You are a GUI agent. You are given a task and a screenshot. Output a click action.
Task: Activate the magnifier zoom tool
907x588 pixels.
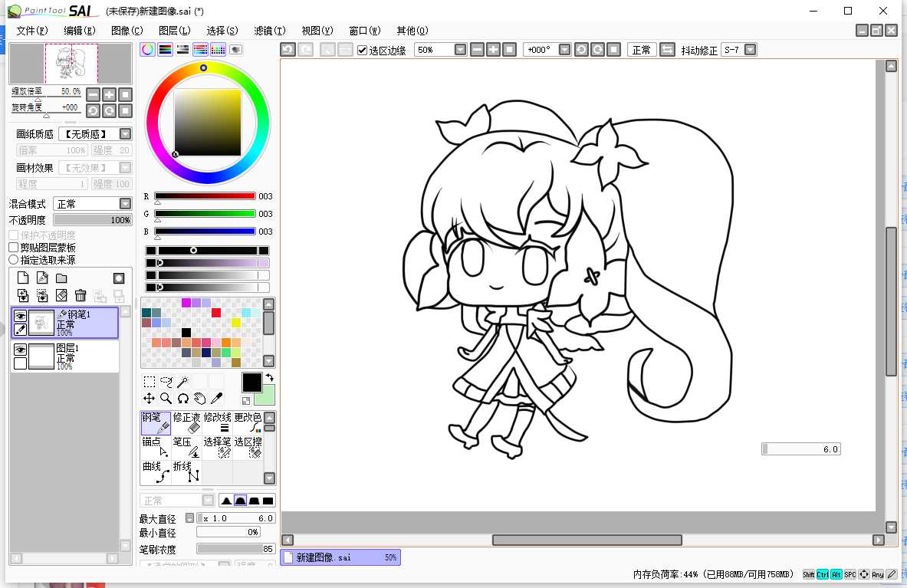pos(166,399)
